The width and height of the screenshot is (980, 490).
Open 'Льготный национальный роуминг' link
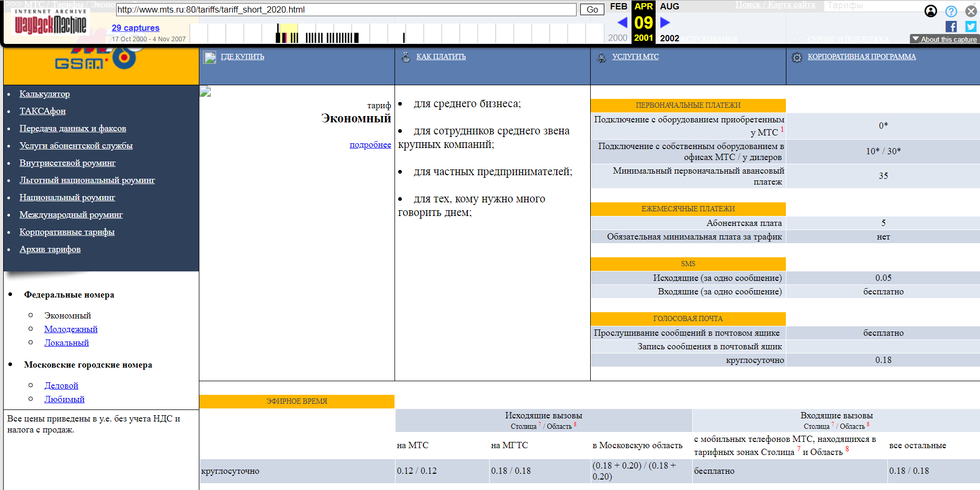coord(87,180)
